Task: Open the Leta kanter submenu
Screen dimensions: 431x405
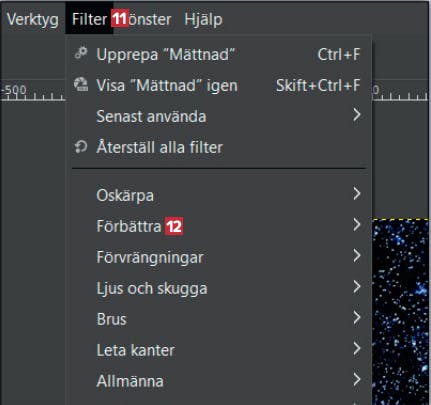Action: tap(219, 350)
